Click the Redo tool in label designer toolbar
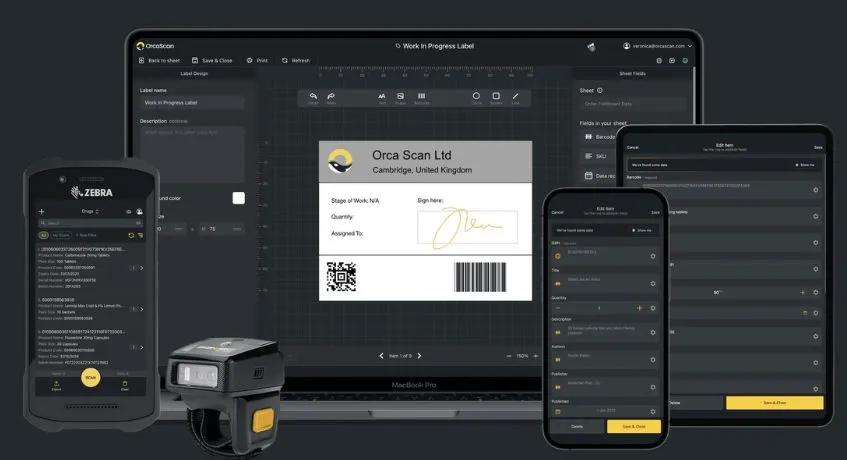This screenshot has height=460, width=847. 331,97
